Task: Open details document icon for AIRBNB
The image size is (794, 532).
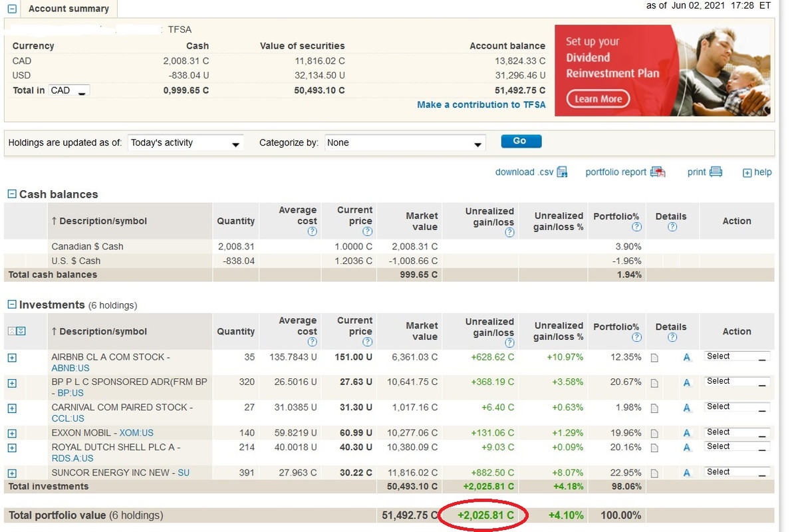Action: coord(654,358)
